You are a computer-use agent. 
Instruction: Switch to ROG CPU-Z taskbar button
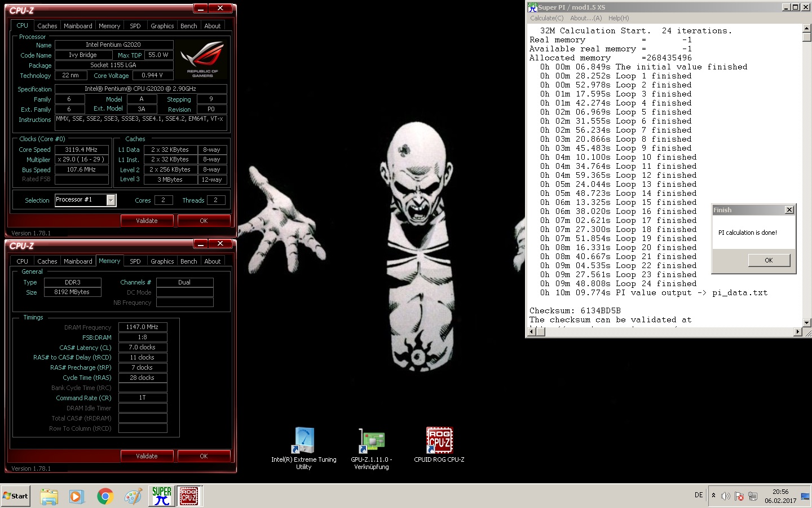pyautogui.click(x=189, y=496)
